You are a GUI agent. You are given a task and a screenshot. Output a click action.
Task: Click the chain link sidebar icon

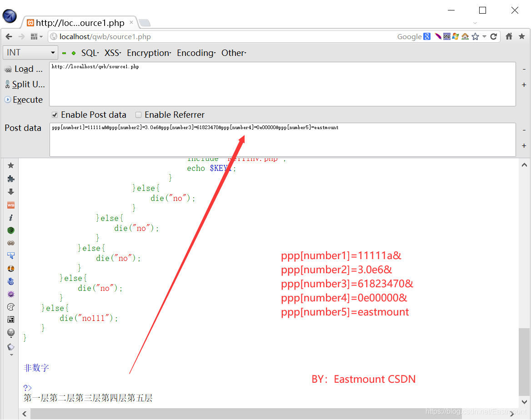click(11, 243)
